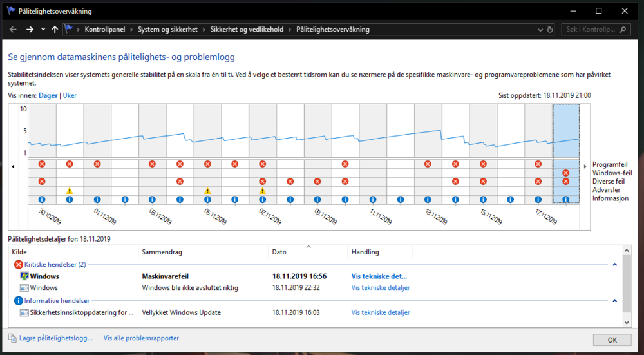644x355 pixels.
Task: Switch chart view to Dager
Action: click(48, 95)
